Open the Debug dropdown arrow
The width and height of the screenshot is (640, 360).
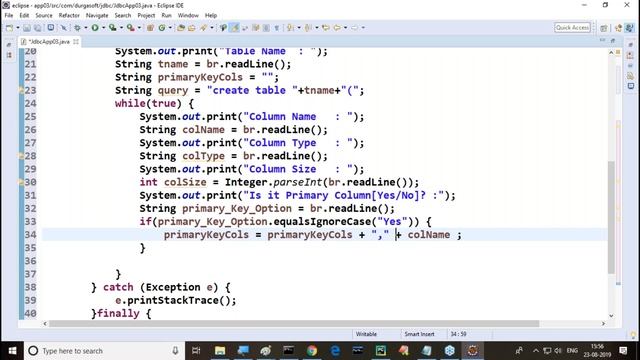point(86,28)
